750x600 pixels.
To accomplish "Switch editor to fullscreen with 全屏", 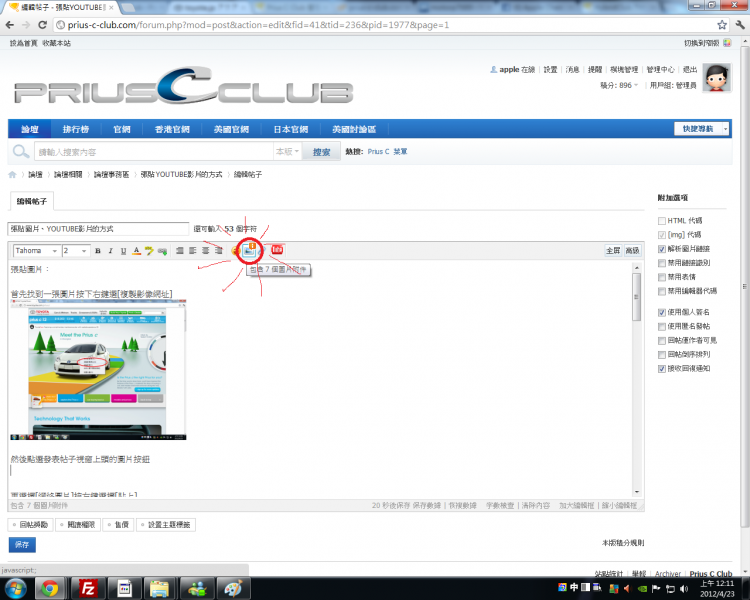I will 613,251.
